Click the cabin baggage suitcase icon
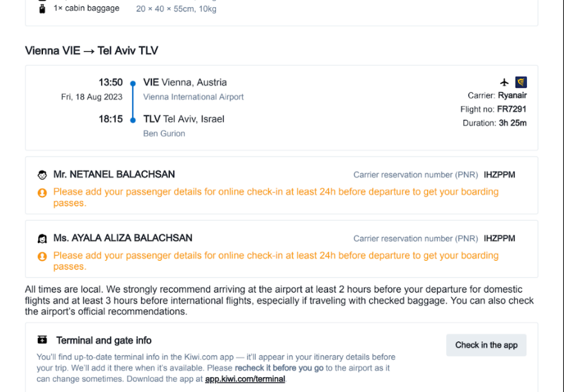The image size is (564, 392). click(x=42, y=8)
